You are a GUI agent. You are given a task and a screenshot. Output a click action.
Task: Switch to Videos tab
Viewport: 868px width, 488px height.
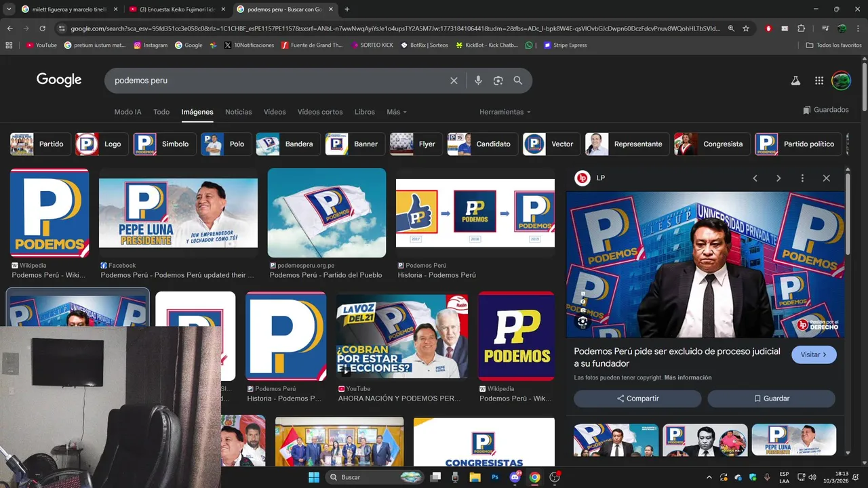coord(275,112)
